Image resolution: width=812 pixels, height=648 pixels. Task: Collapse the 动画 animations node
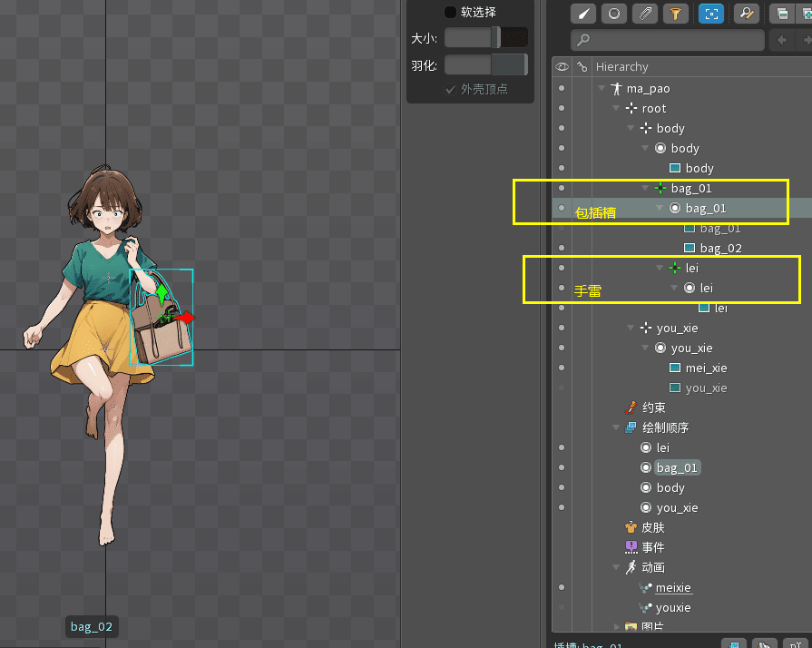(616, 567)
